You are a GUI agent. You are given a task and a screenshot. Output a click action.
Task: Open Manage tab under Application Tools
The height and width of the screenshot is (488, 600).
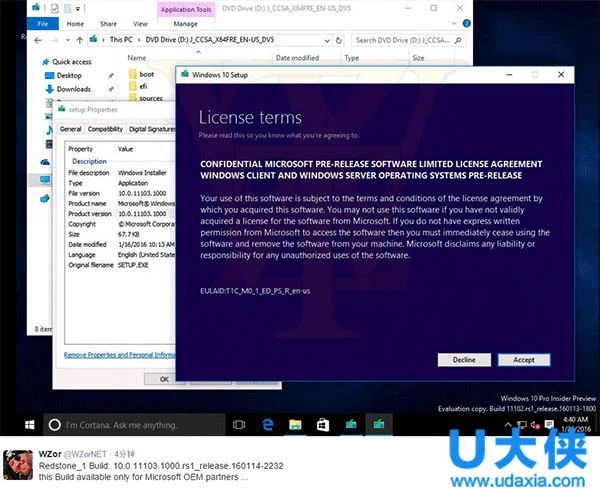(x=186, y=24)
